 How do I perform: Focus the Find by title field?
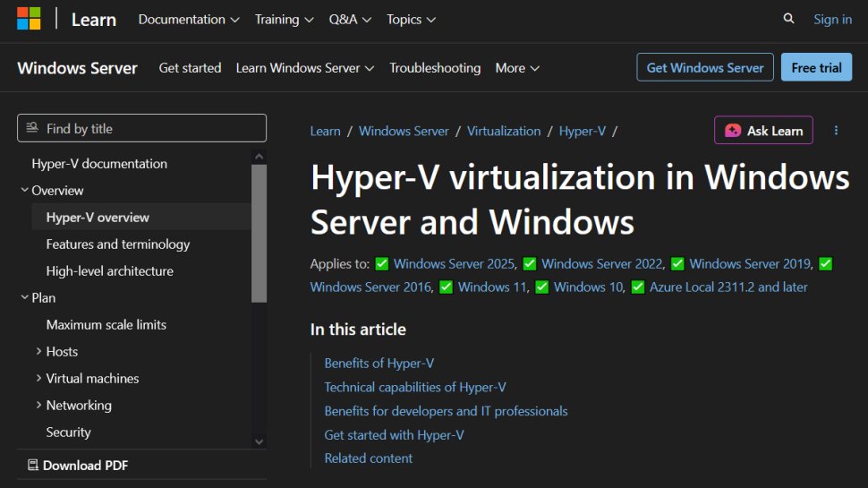click(141, 129)
